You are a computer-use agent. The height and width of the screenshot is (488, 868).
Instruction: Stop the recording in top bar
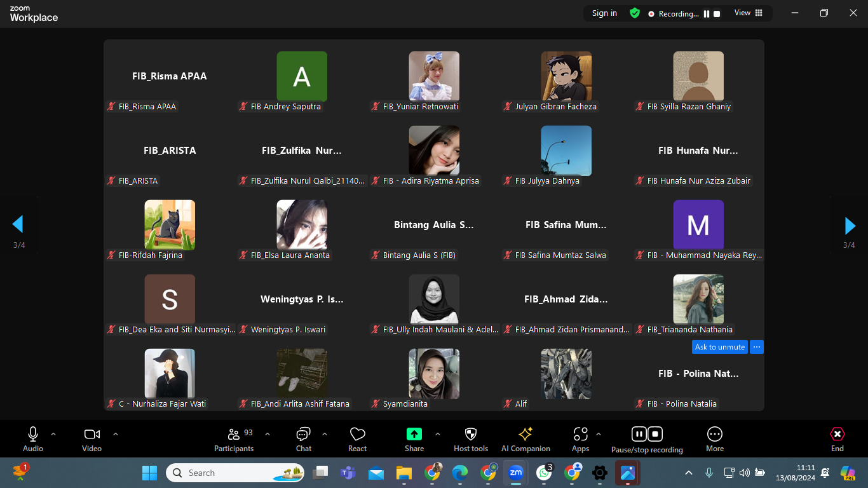point(717,14)
